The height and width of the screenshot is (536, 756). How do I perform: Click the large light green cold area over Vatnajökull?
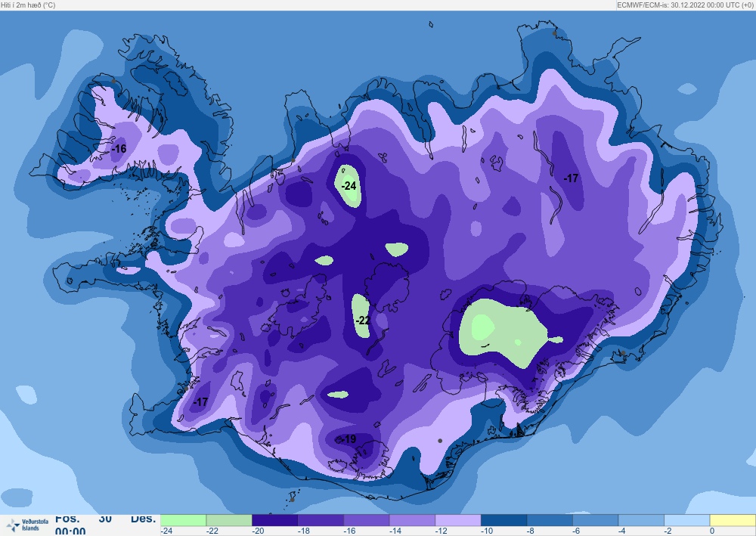point(503,333)
